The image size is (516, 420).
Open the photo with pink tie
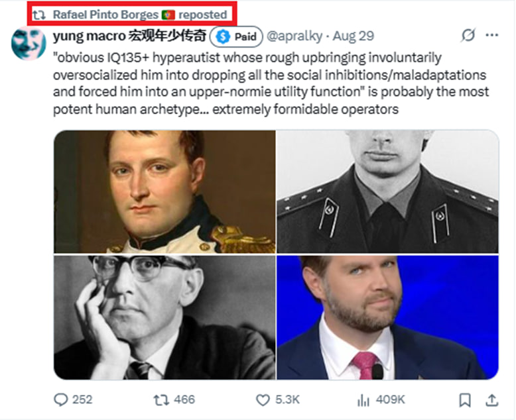coord(387,317)
